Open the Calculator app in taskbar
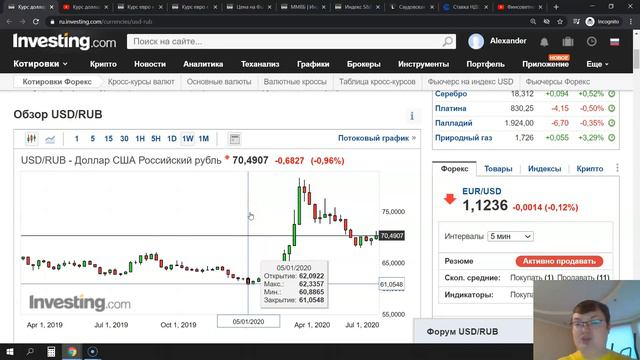640x360 pixels. 51,351
